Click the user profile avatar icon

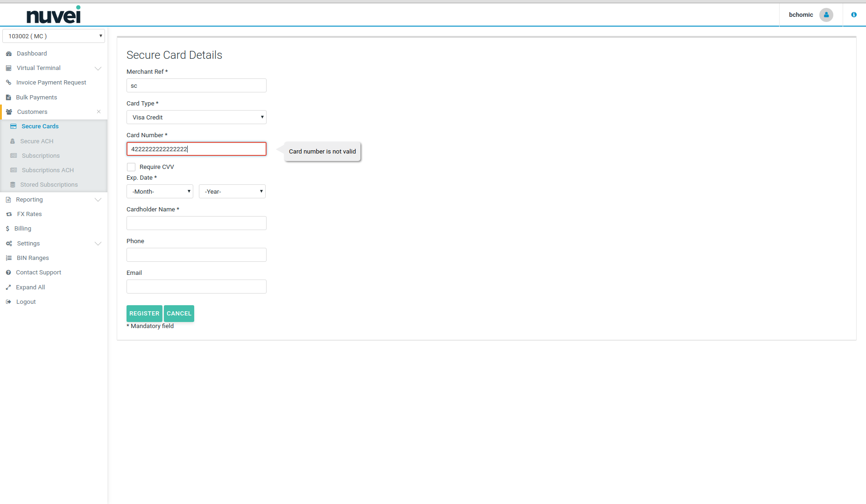[x=826, y=15]
